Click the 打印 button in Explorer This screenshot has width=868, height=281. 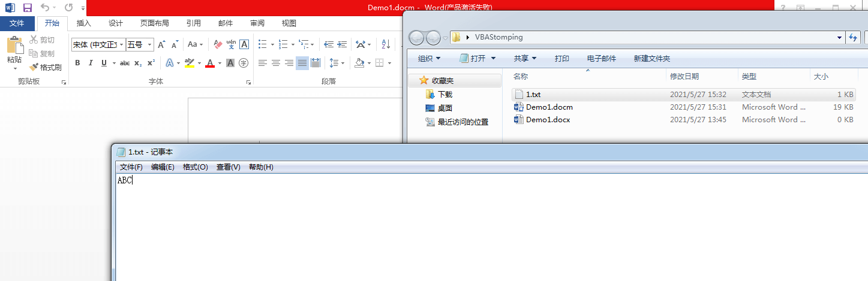pos(562,58)
